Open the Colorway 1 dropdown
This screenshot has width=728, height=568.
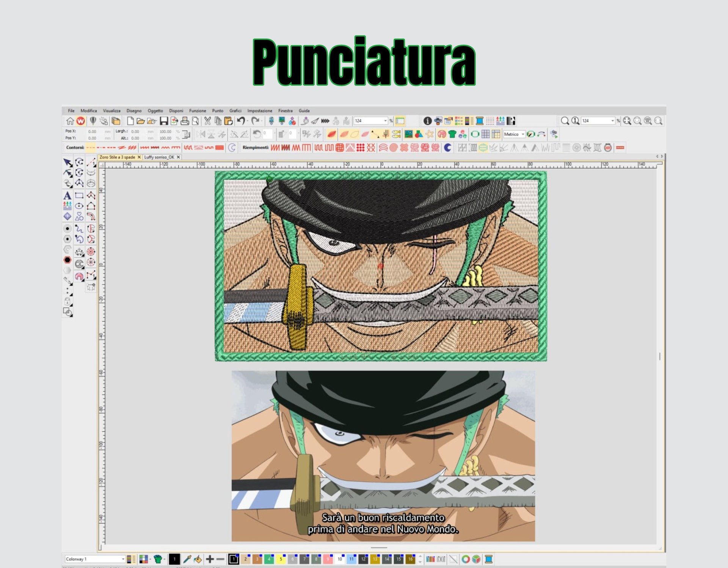(123, 559)
